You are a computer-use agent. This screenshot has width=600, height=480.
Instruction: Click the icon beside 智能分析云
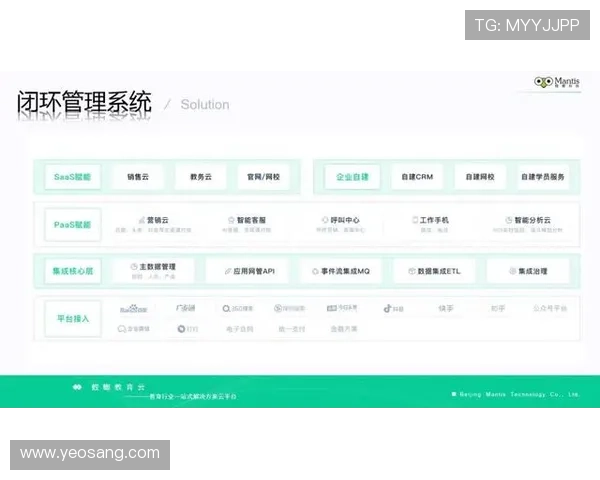tap(509, 220)
